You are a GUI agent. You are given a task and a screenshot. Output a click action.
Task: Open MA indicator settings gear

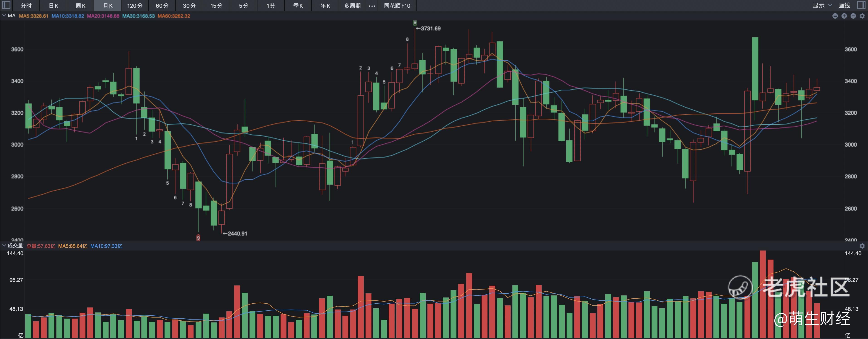coord(862,16)
